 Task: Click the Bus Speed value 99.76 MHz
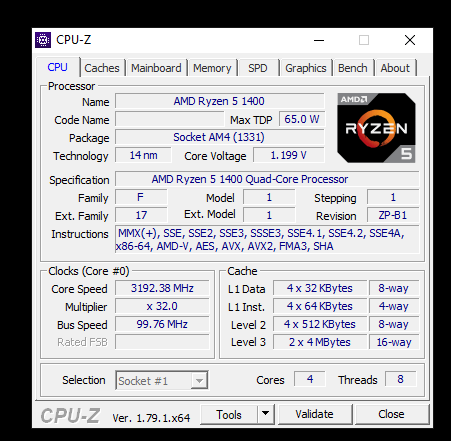tap(162, 324)
